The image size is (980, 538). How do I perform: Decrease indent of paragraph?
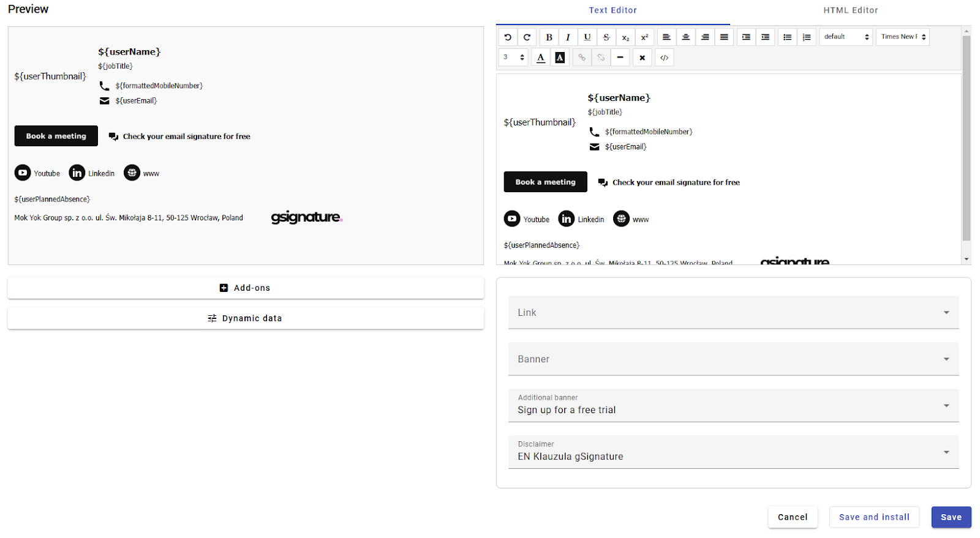tap(766, 37)
